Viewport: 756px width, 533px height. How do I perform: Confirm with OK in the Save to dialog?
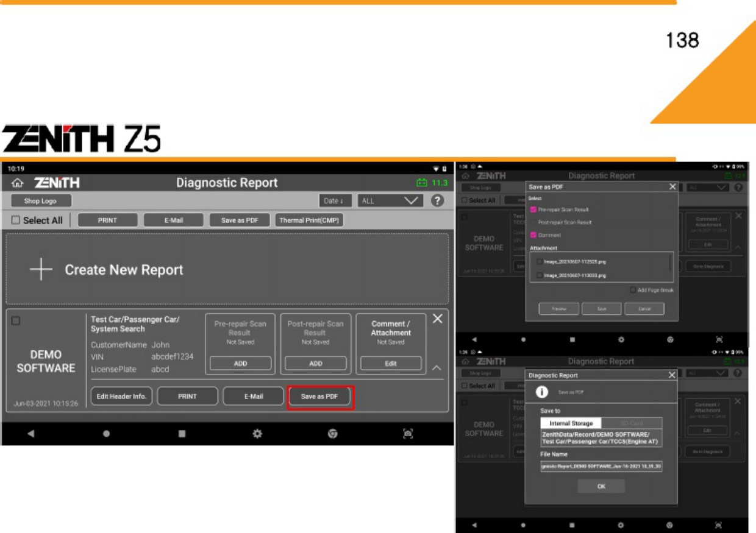[x=601, y=486]
